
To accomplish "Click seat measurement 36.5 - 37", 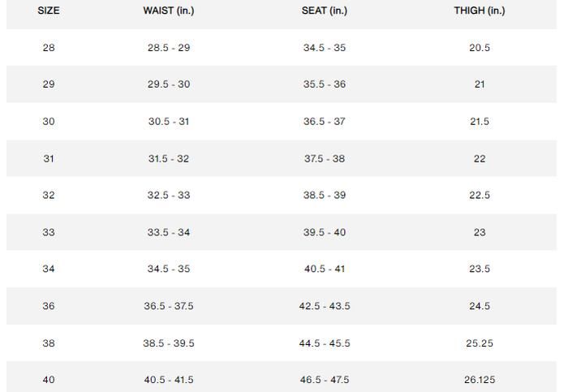I will tap(325, 122).
